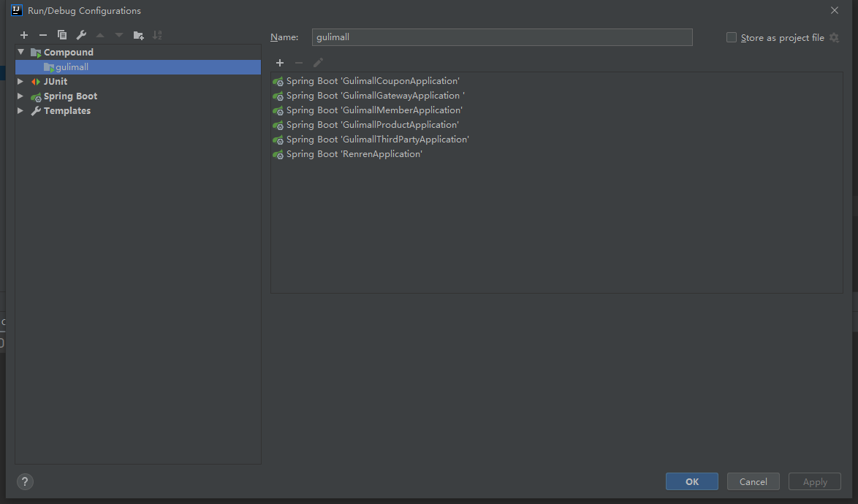Click RenrenApplication Spring Boot icon
Image resolution: width=858 pixels, height=504 pixels.
pos(278,155)
